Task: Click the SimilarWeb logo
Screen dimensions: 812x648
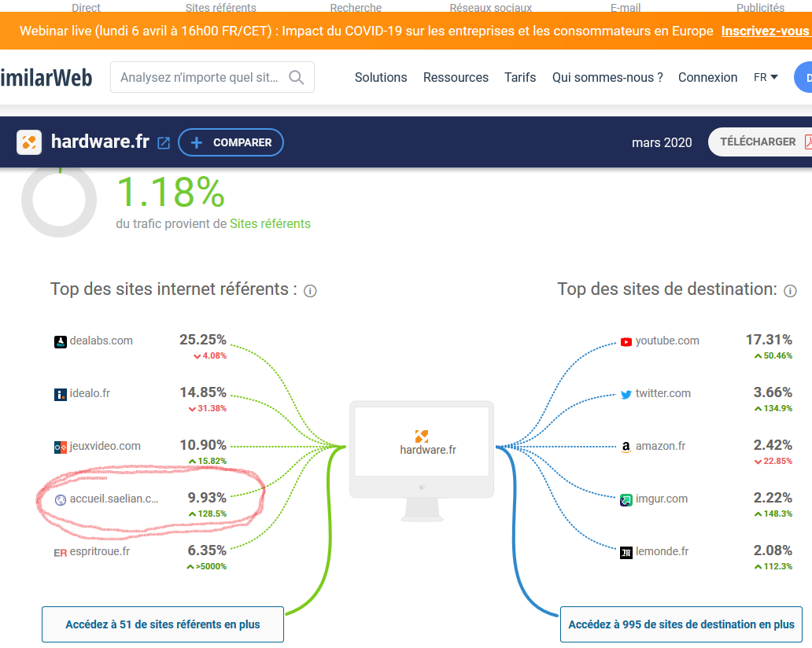Action: tap(46, 78)
